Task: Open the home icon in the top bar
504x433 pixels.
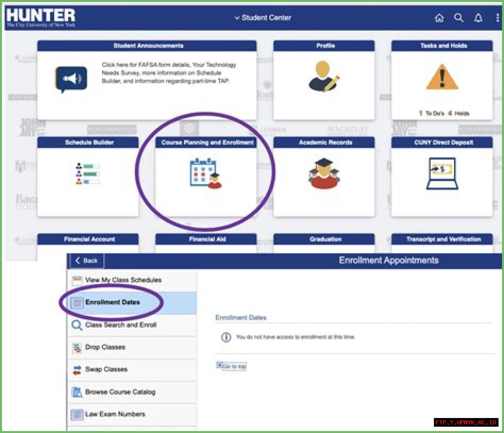Action: [440, 18]
